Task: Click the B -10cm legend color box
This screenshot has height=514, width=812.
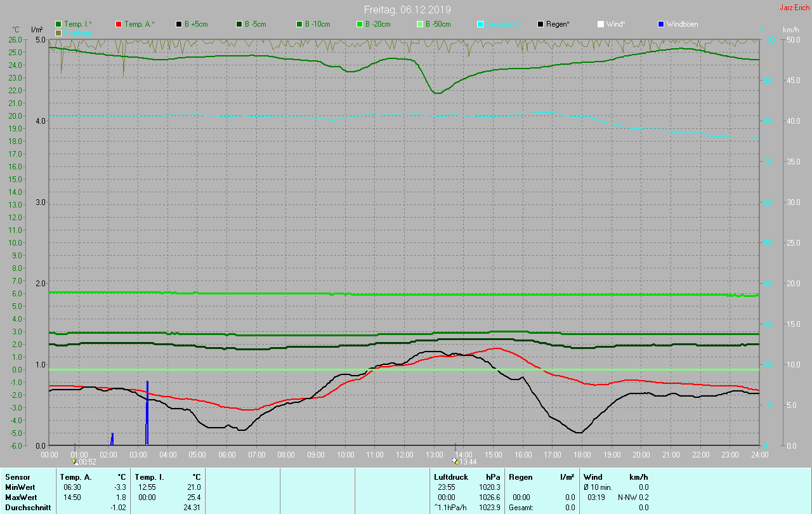Action: click(x=299, y=24)
